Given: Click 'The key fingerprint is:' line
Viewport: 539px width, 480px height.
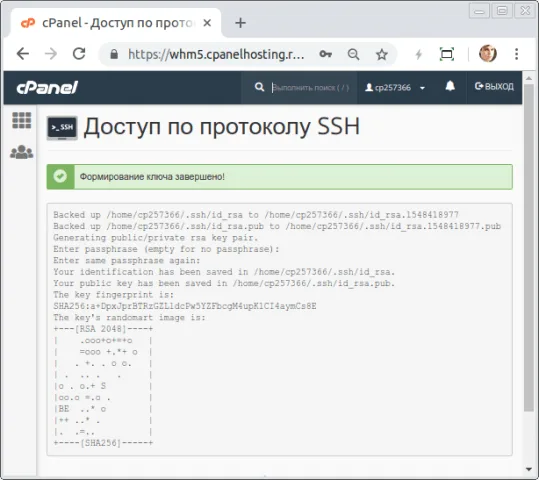Looking at the screenshot, I should tap(113, 295).
